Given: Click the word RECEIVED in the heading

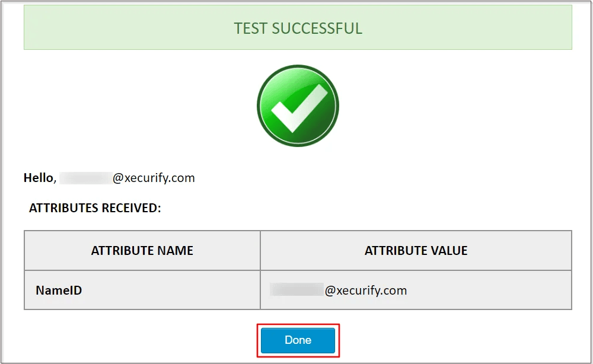Looking at the screenshot, I should 131,208.
